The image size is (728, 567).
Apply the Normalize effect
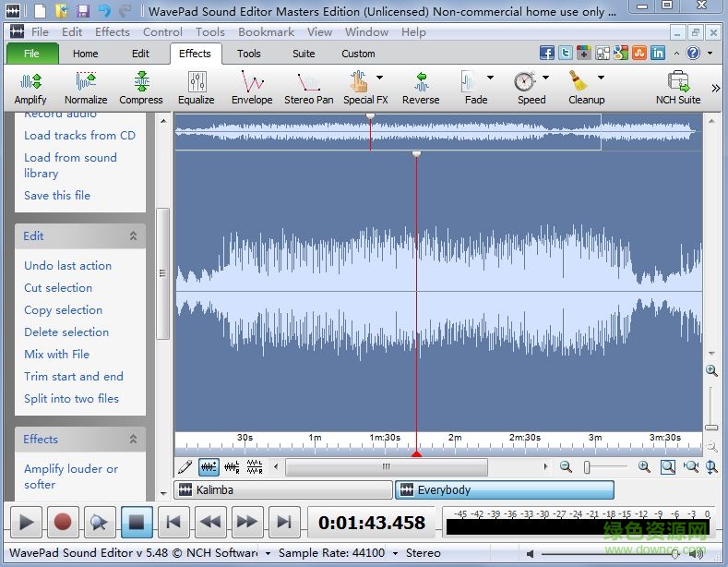pos(86,88)
